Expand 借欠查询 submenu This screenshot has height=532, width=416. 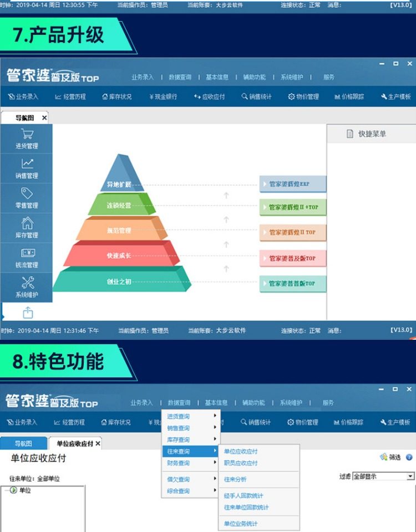[191, 479]
